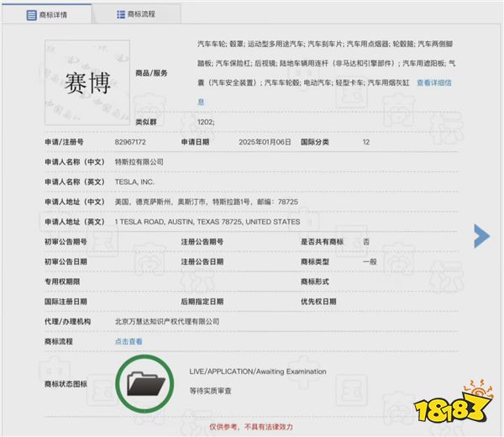
Task: Click the 注册公告日期 label
Action: point(202,261)
